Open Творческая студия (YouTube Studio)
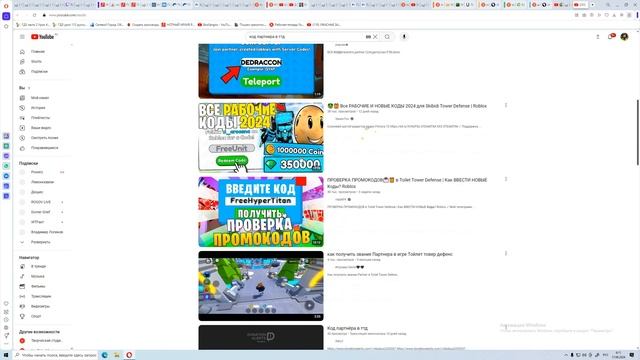This screenshot has height=360, width=640. pyautogui.click(x=41, y=340)
